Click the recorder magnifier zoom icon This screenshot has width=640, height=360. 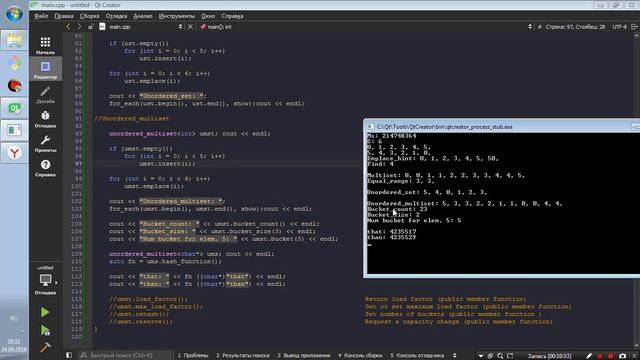500,356
